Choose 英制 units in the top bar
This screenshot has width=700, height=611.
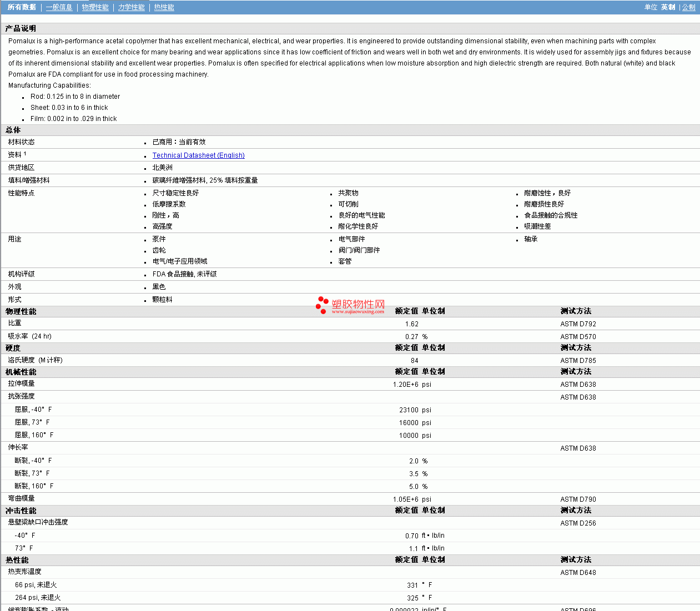click(668, 7)
